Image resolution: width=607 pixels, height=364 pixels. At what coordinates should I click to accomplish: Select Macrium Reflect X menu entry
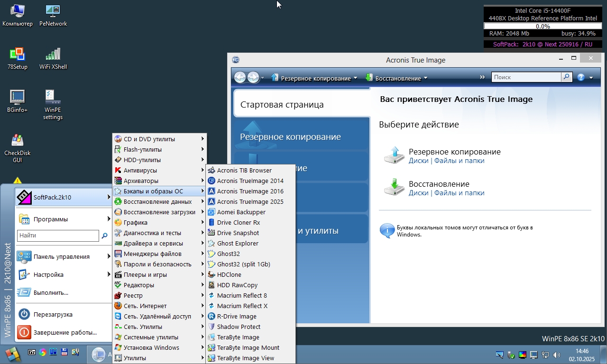(242, 306)
